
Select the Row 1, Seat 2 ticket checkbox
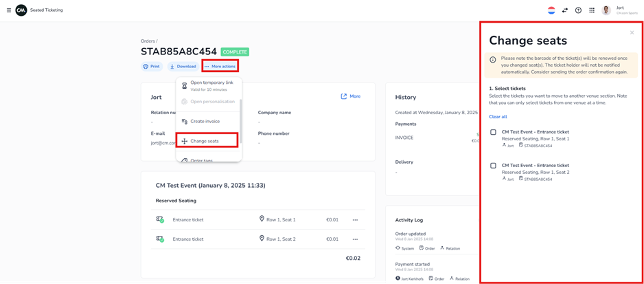pos(493,166)
